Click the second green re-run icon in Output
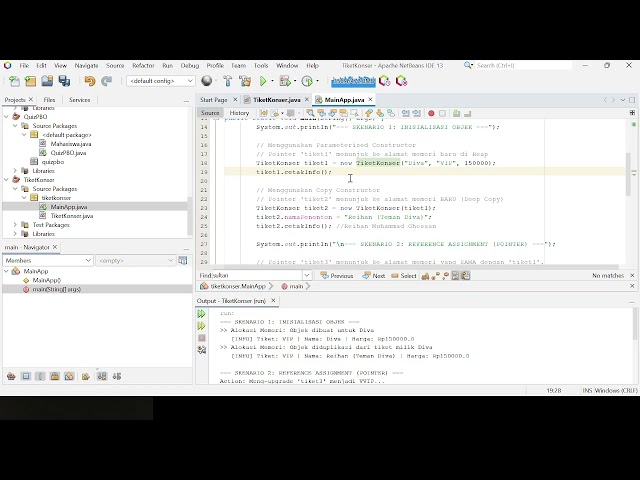 pos(201,326)
